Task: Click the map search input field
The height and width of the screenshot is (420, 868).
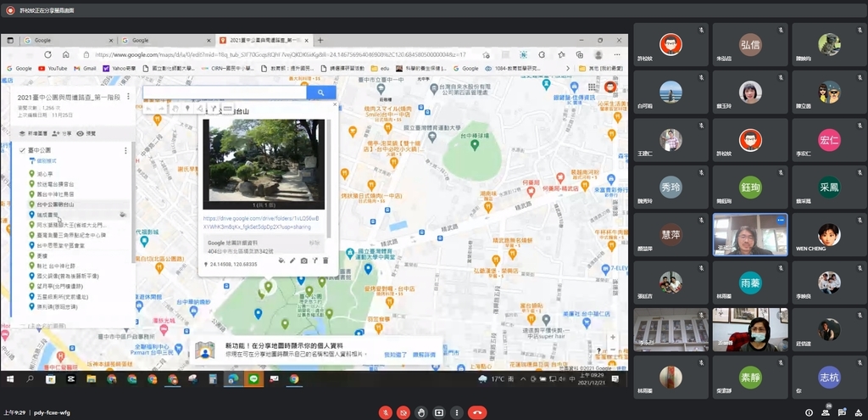Action: 225,92
